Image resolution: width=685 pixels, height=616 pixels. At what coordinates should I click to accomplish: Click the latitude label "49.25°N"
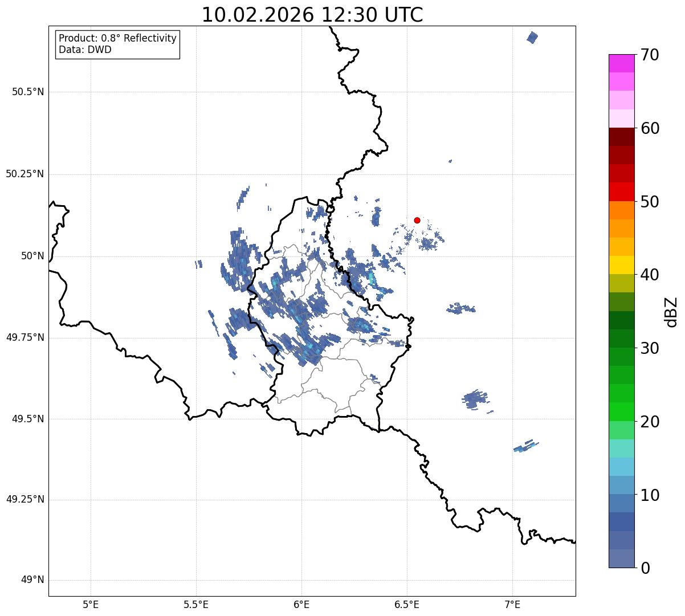[25, 500]
